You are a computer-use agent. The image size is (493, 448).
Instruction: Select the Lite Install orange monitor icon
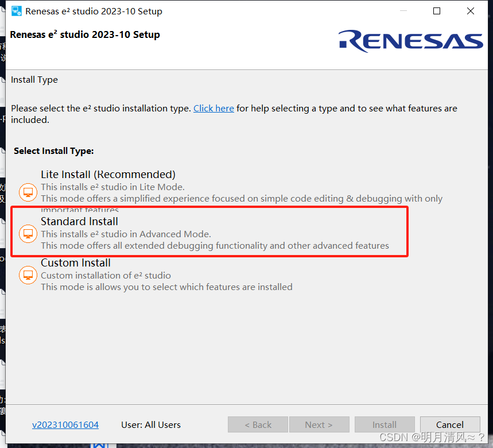tap(28, 192)
